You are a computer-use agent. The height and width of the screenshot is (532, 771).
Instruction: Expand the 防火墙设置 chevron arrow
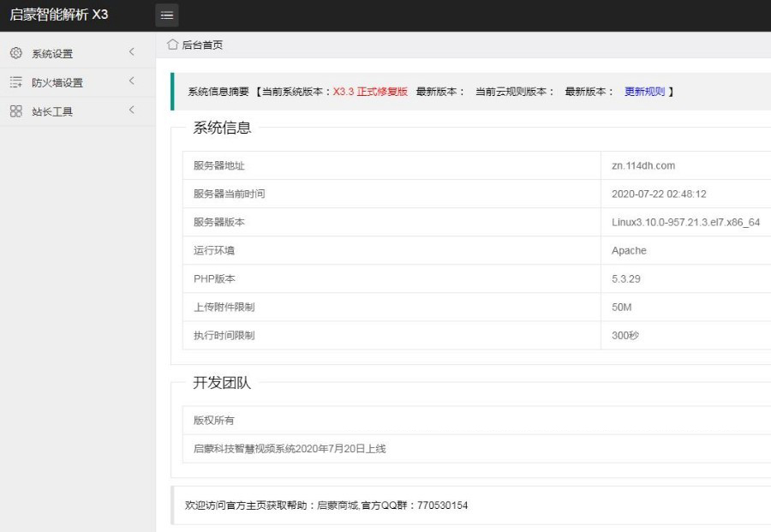coord(131,81)
